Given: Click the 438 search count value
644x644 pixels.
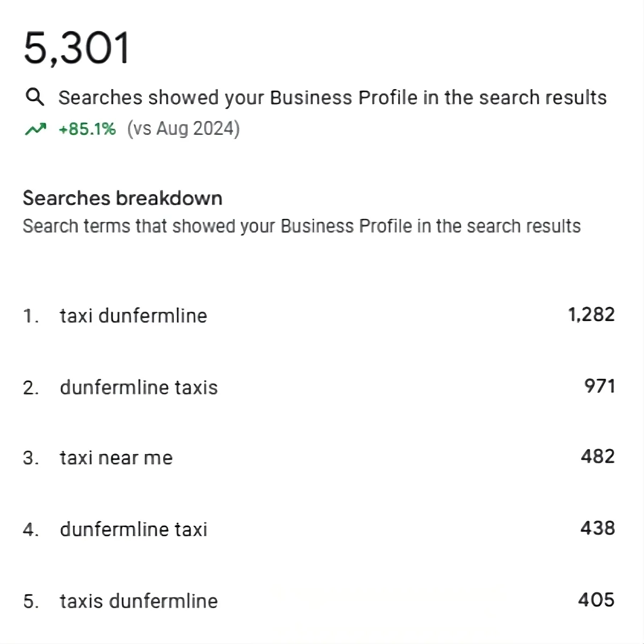Looking at the screenshot, I should coord(598,528).
